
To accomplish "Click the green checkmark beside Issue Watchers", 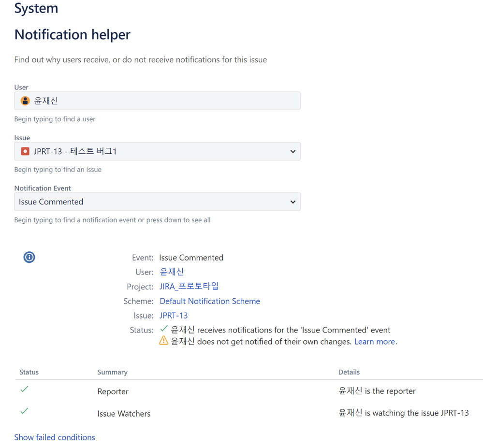I will coord(24,411).
